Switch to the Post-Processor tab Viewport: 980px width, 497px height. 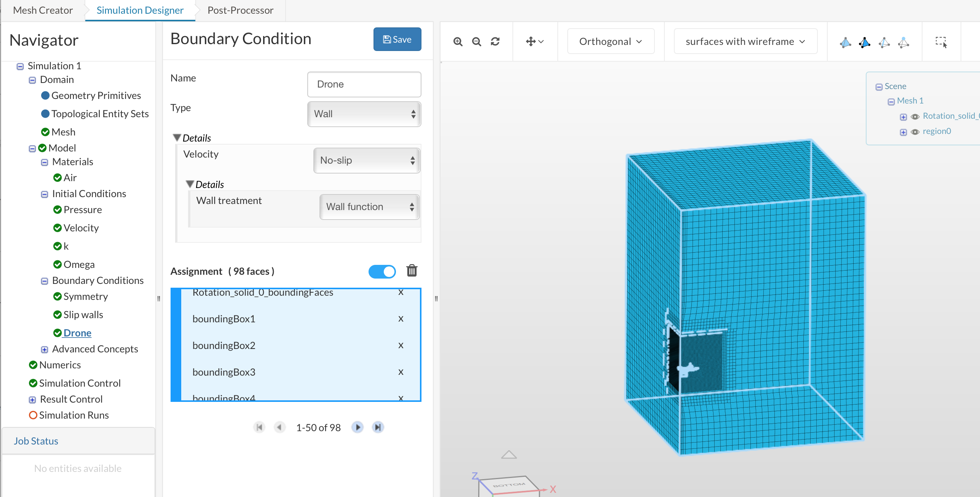pyautogui.click(x=240, y=10)
